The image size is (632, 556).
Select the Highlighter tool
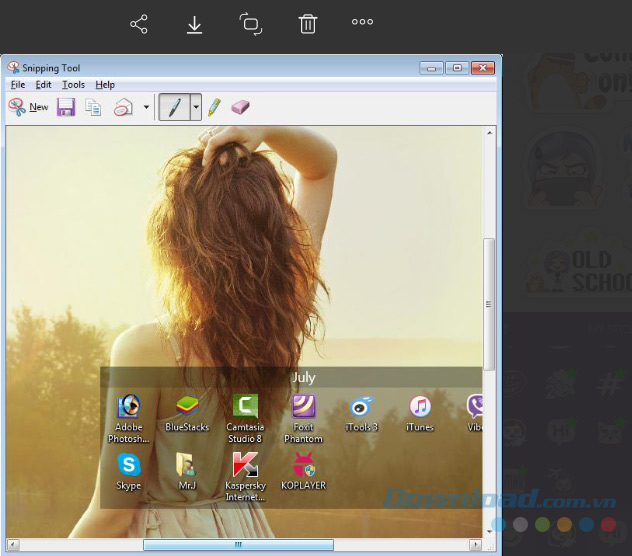(214, 107)
